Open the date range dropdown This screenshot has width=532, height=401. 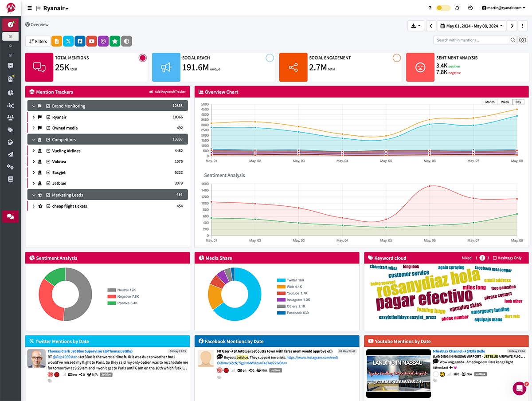pyautogui.click(x=472, y=26)
